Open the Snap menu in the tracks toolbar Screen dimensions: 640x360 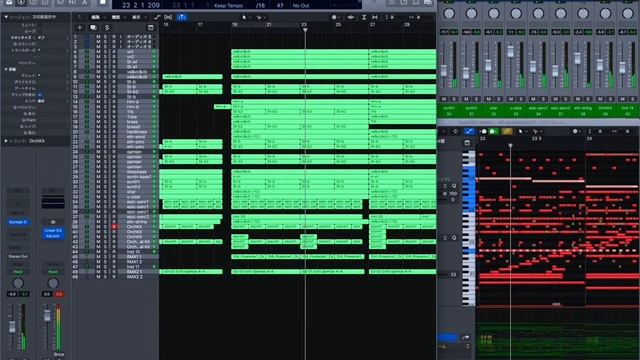[335, 17]
